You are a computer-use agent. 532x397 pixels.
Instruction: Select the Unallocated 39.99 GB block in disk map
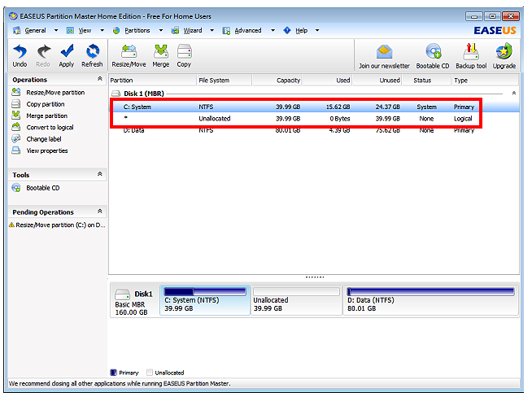[296, 300]
